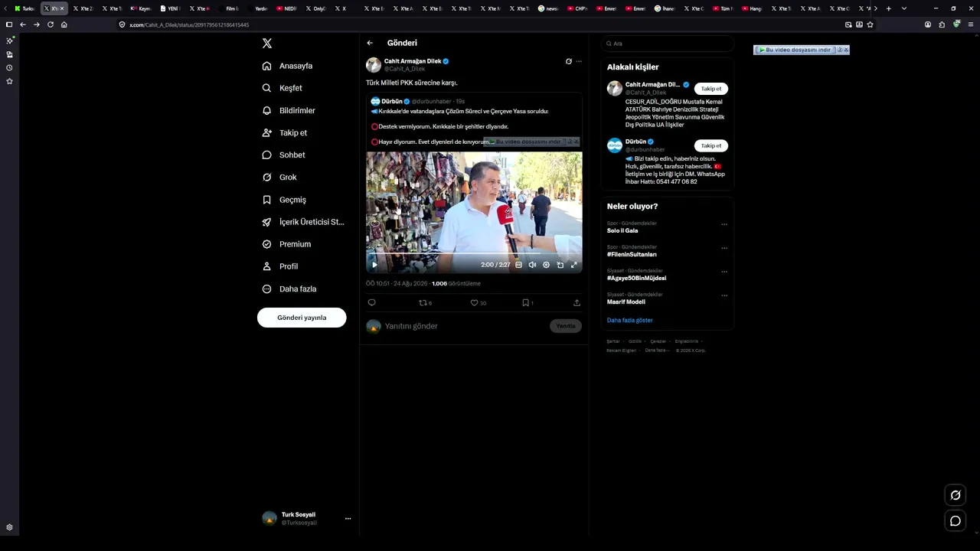Open options for Maarif Modeli trend
Viewport: 980px width, 551px height.
(724, 295)
